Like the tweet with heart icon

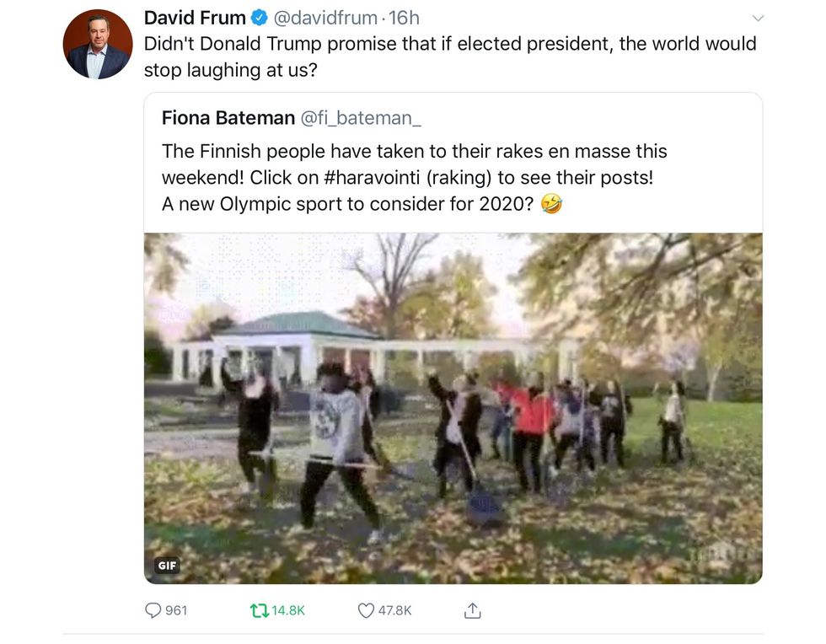(366, 610)
